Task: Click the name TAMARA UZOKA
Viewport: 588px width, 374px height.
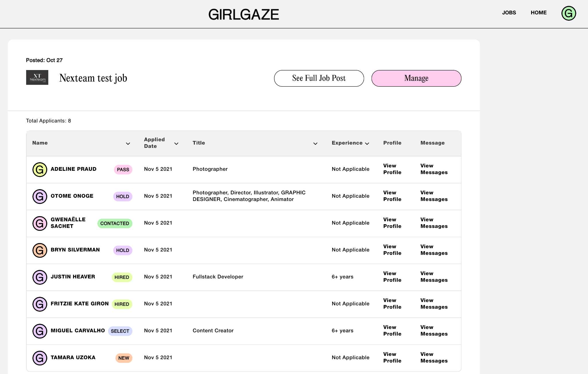Action: point(73,358)
